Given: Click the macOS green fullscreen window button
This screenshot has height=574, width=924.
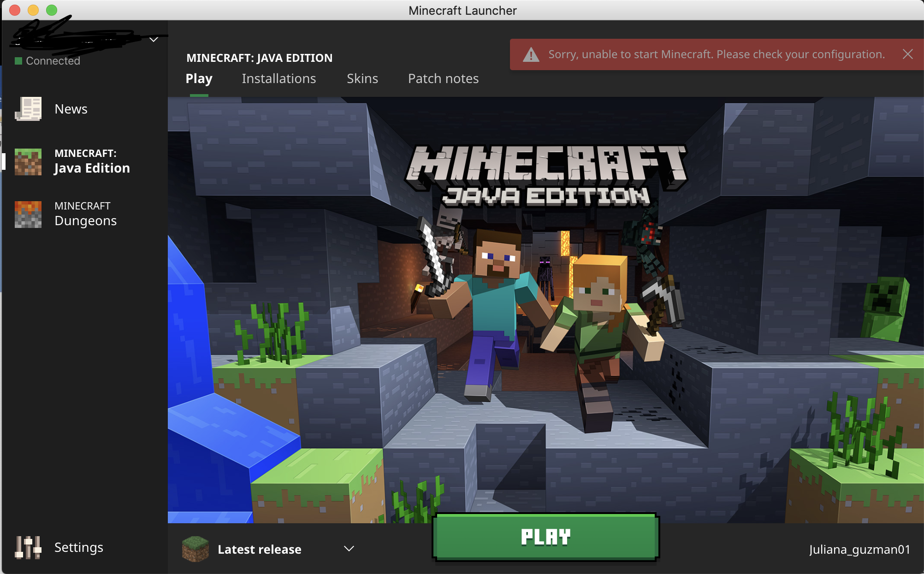Looking at the screenshot, I should (x=52, y=10).
